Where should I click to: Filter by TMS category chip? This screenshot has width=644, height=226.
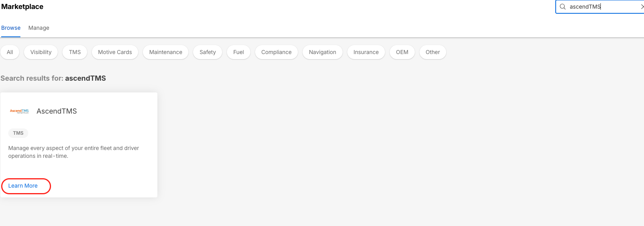(75, 52)
